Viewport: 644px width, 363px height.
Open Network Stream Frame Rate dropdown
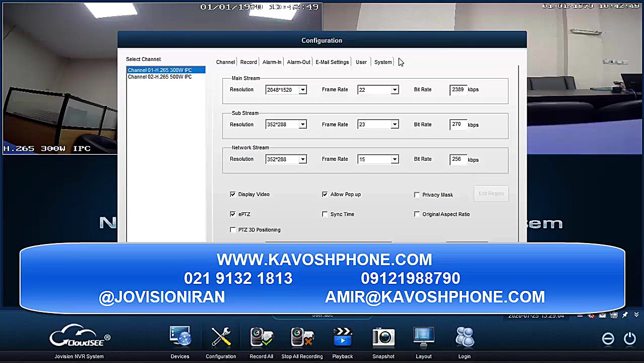pyautogui.click(x=395, y=159)
